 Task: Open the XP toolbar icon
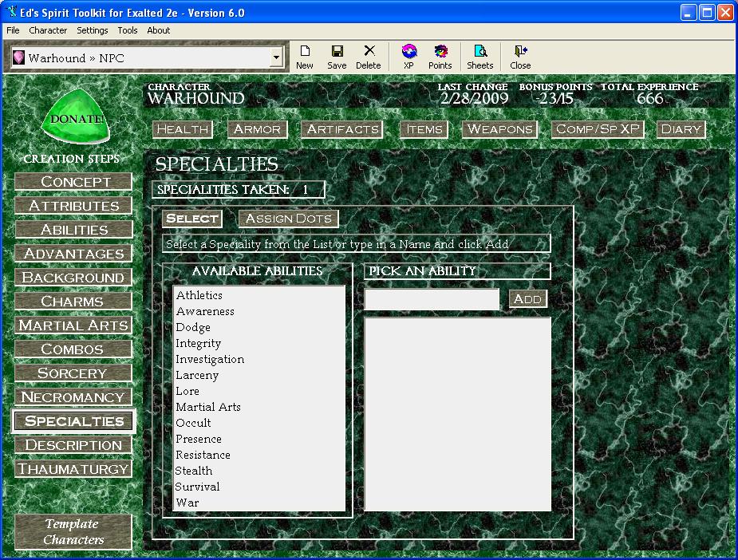click(x=409, y=51)
